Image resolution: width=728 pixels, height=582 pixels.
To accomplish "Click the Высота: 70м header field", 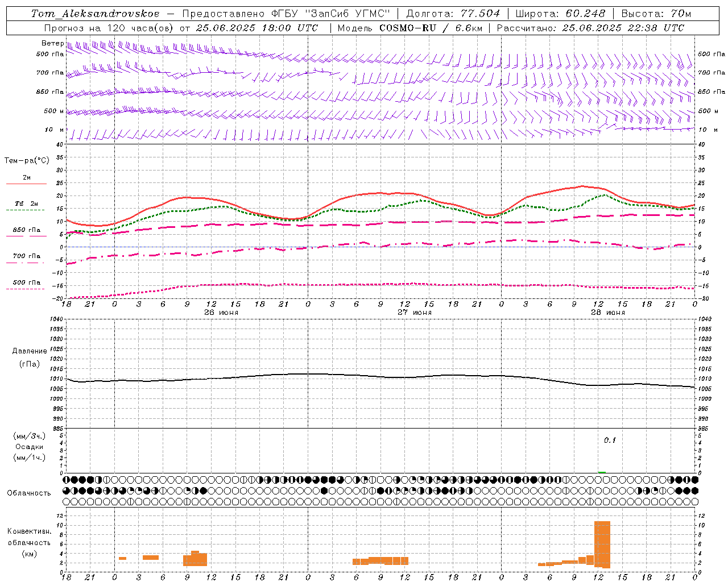I will [x=656, y=13].
